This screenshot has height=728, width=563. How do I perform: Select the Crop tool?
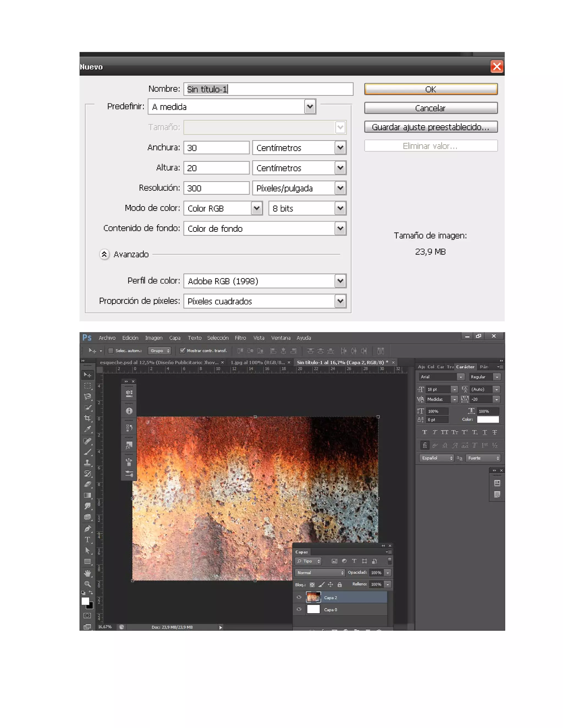coord(87,418)
